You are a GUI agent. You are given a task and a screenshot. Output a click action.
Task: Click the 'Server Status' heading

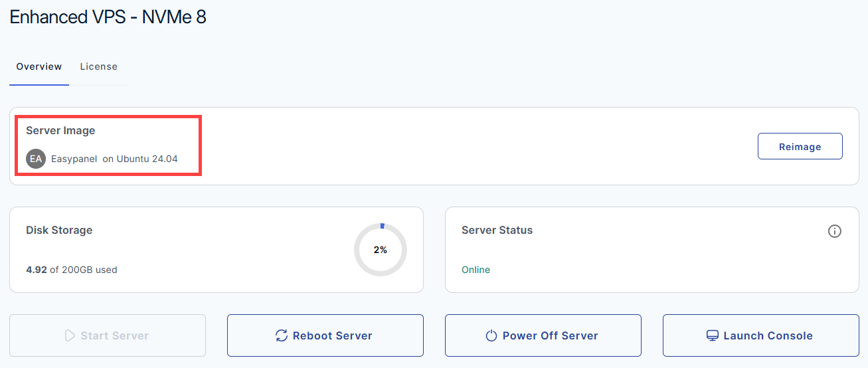click(x=497, y=230)
